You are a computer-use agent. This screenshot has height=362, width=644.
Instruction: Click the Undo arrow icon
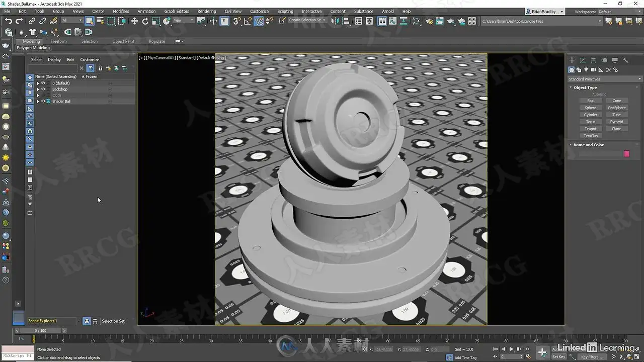9,21
